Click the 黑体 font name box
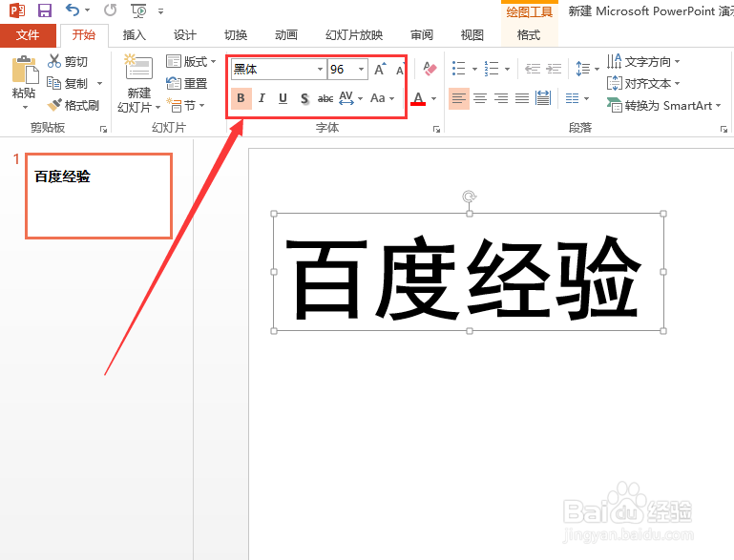734x560 pixels. click(x=273, y=70)
